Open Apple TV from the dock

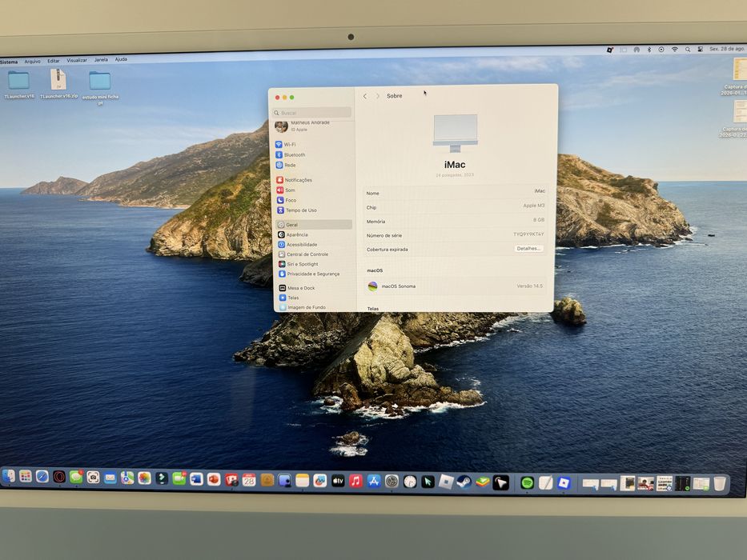tap(338, 482)
